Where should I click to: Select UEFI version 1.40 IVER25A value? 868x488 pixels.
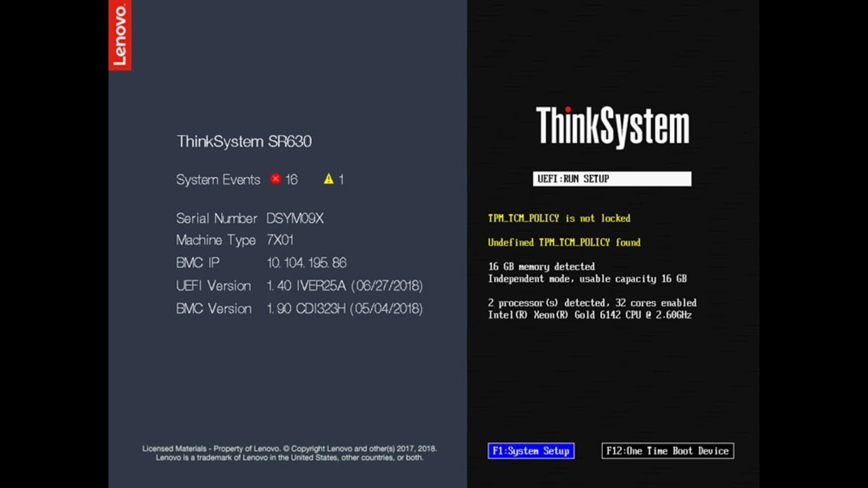(x=344, y=285)
